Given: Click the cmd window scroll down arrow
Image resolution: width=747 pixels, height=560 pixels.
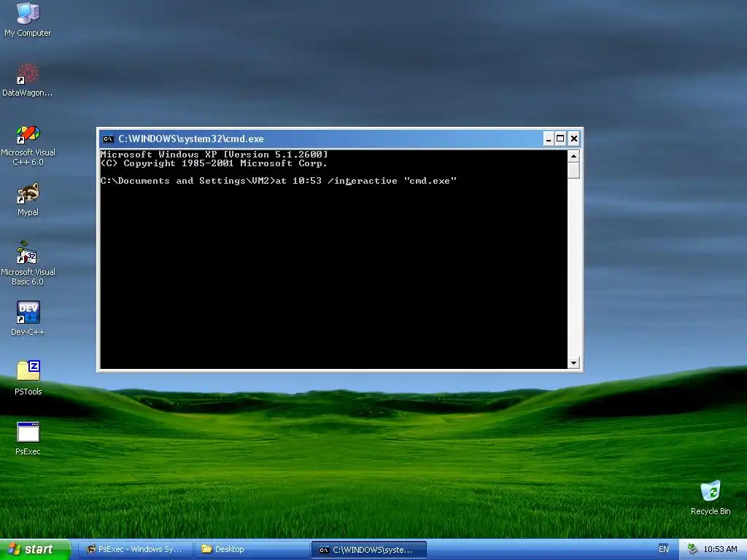Looking at the screenshot, I should tap(573, 363).
